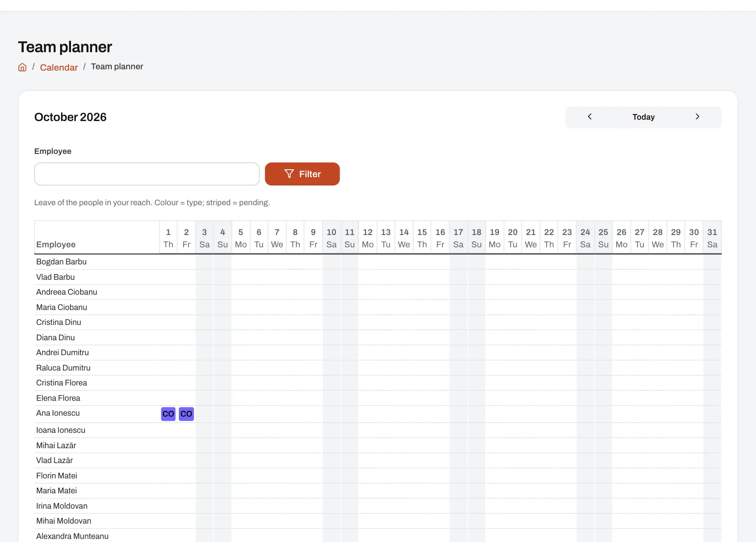Viewport: 756px width, 542px height.
Task: Click day 28 We column header
Action: (657, 238)
